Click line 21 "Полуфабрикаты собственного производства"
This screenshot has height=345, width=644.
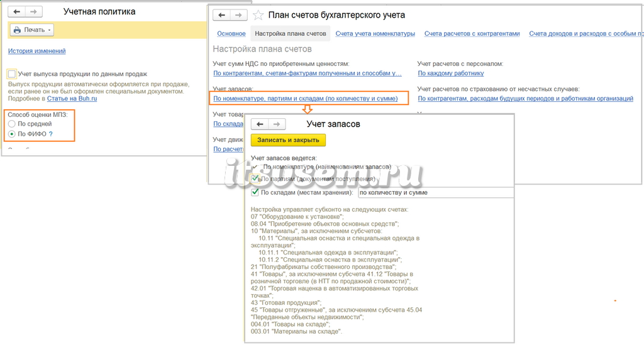coord(324,266)
